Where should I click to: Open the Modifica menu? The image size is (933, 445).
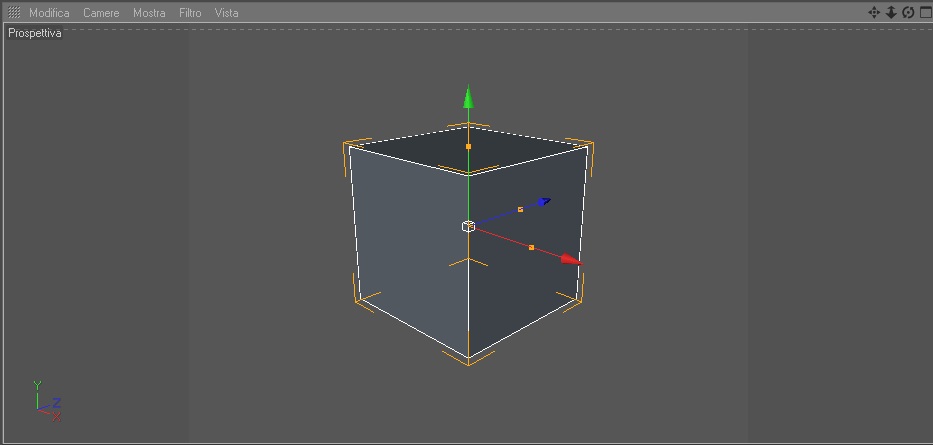coord(49,12)
